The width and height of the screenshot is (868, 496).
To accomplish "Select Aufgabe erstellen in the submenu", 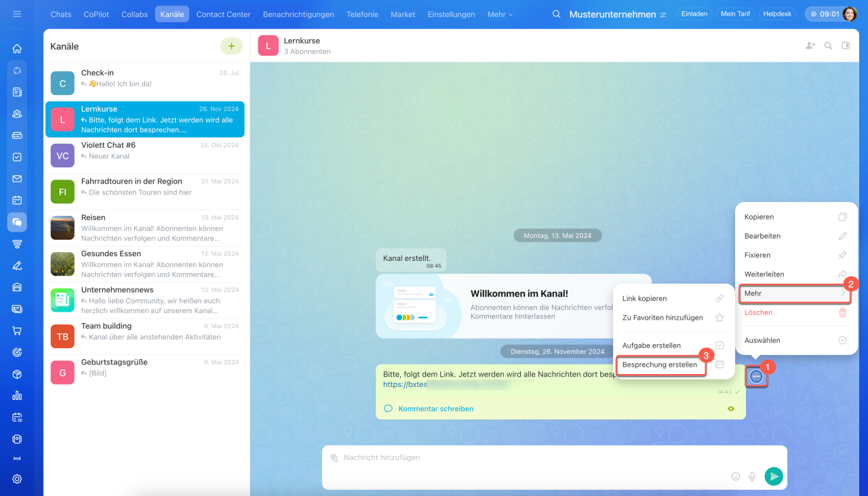I will 673,346.
